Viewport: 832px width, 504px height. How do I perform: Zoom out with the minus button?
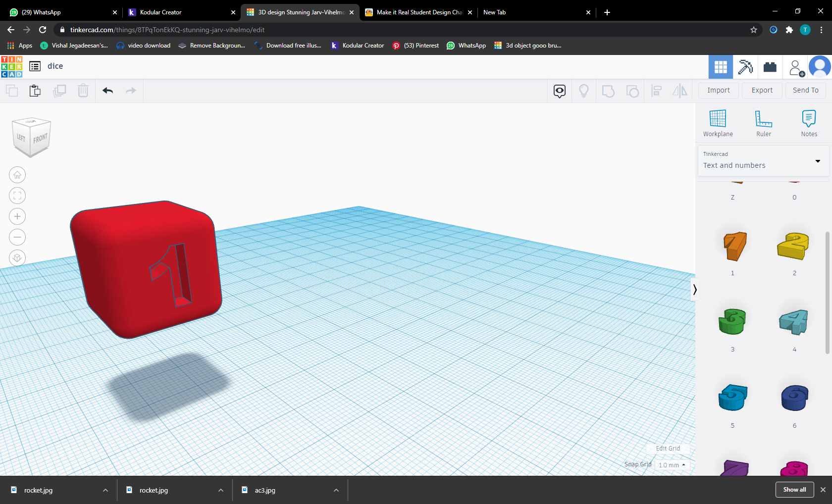17,237
